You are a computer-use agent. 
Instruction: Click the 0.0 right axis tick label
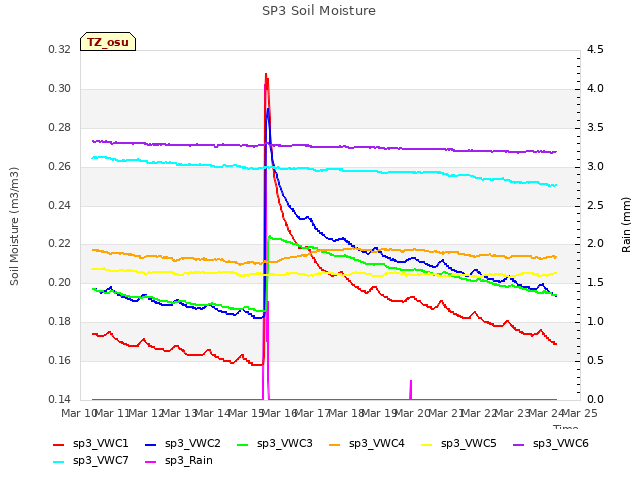[595, 399]
